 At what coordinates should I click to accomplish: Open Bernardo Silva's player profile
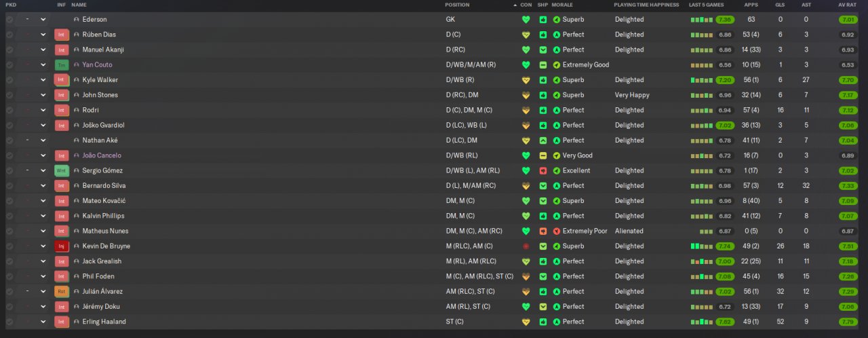[x=104, y=186]
